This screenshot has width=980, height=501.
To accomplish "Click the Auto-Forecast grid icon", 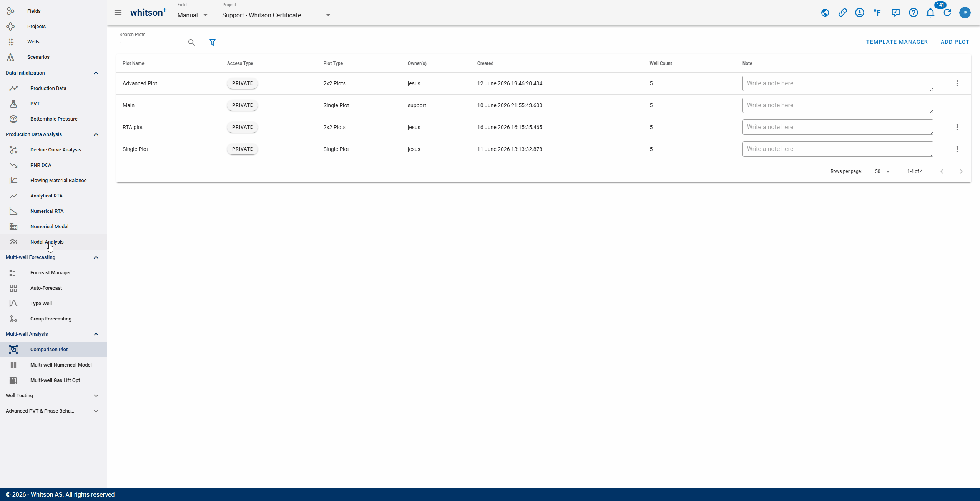I will (x=13, y=288).
